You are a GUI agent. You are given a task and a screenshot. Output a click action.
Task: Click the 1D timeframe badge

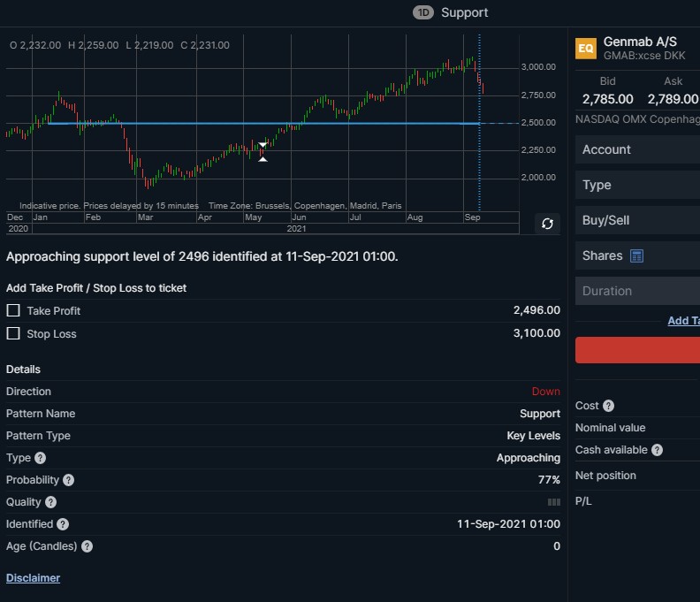coord(423,12)
